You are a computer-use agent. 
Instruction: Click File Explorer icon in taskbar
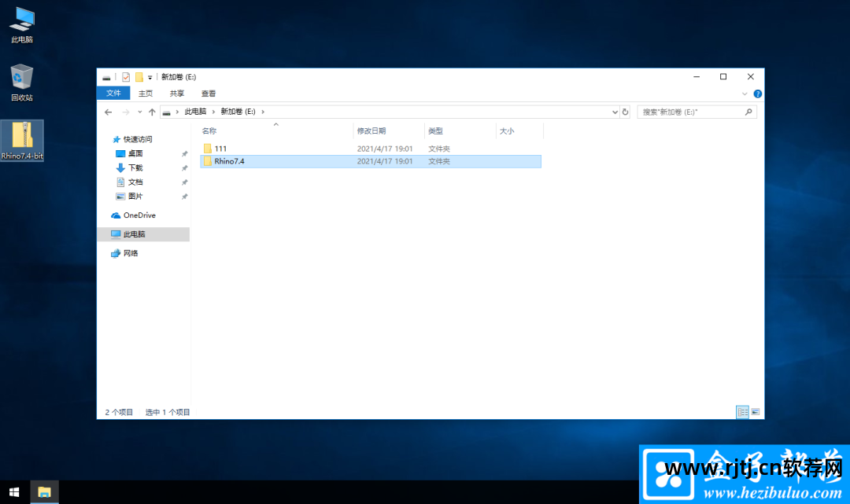click(x=44, y=492)
